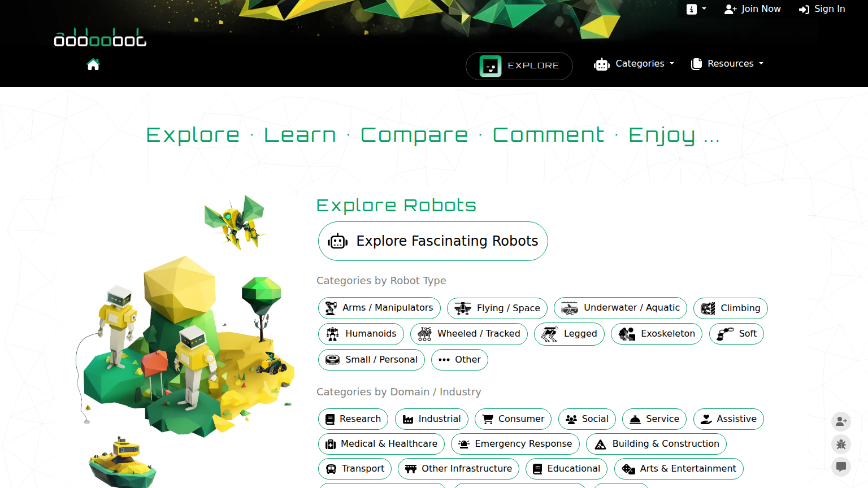The height and width of the screenshot is (488, 868).
Task: Click the robot logo at top left
Action: tap(100, 38)
